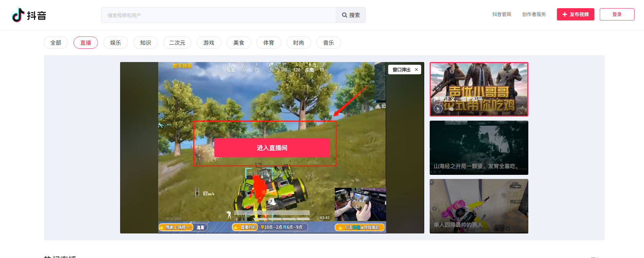This screenshot has height=258, width=644.
Task: Select the 单人四排最帅的男人 stream thumbnail
Action: (x=479, y=206)
